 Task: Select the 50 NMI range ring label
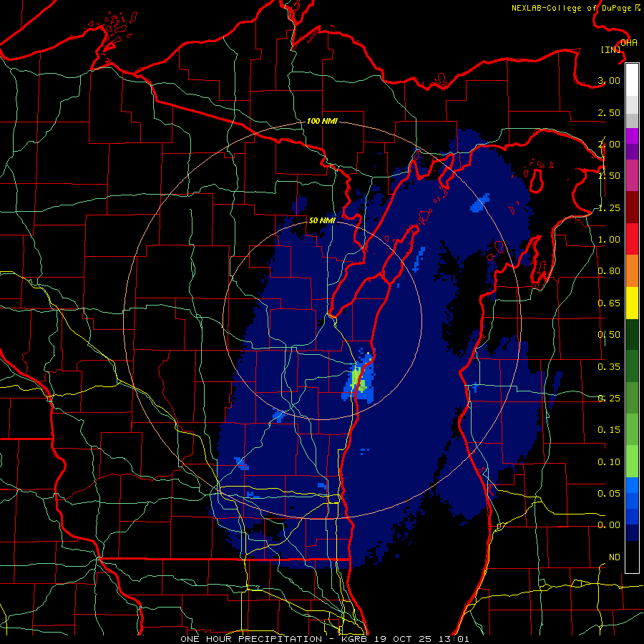[322, 220]
